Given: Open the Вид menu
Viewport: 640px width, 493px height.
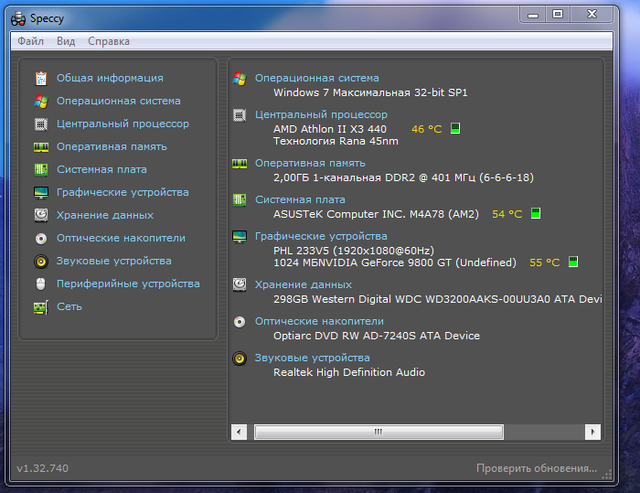Looking at the screenshot, I should point(66,41).
